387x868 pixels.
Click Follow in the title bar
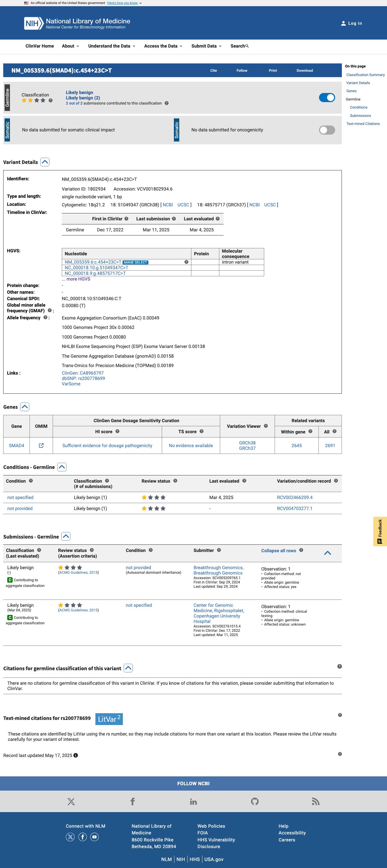click(x=242, y=70)
